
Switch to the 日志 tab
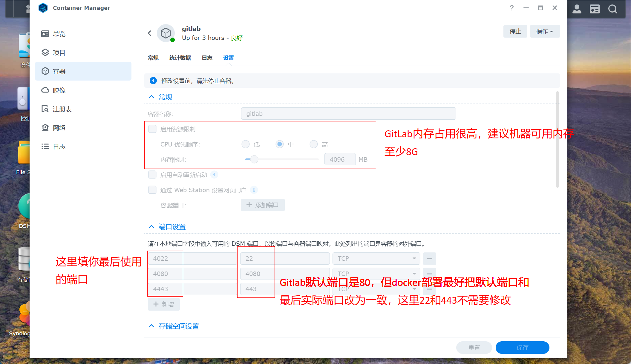[x=207, y=58]
